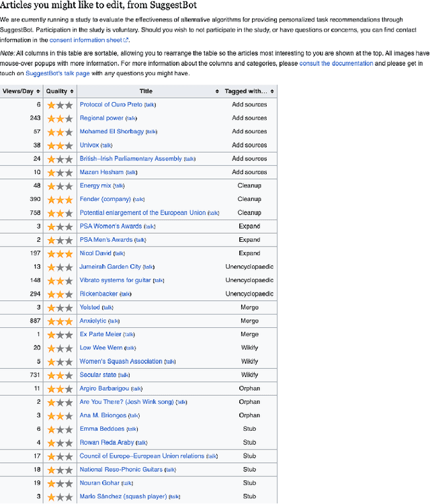Click the quality stars next to Nicol David
This screenshot has height=504, width=430.
click(x=59, y=253)
